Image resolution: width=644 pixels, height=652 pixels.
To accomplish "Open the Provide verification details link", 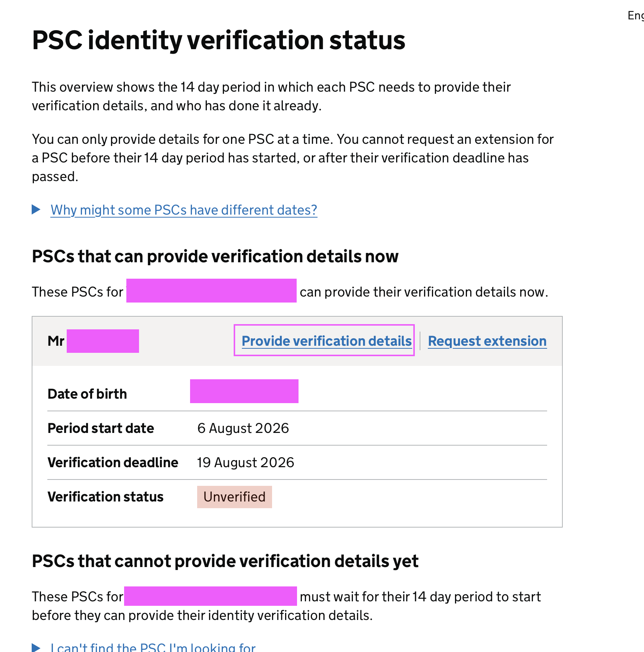I will click(x=327, y=341).
